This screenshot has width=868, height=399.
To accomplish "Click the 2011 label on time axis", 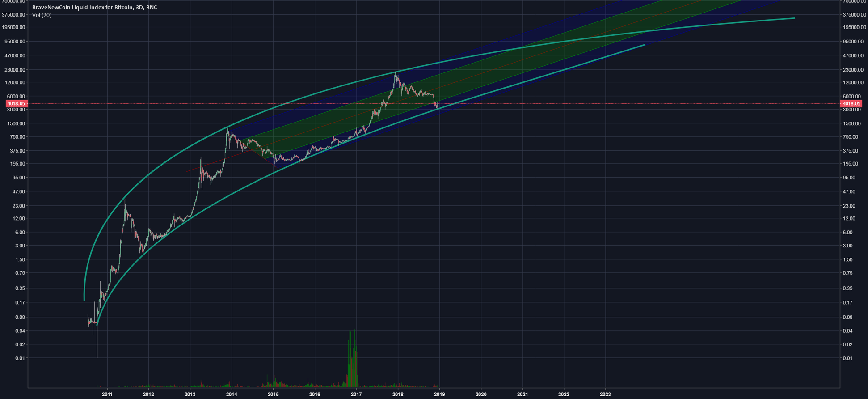I will (107, 394).
